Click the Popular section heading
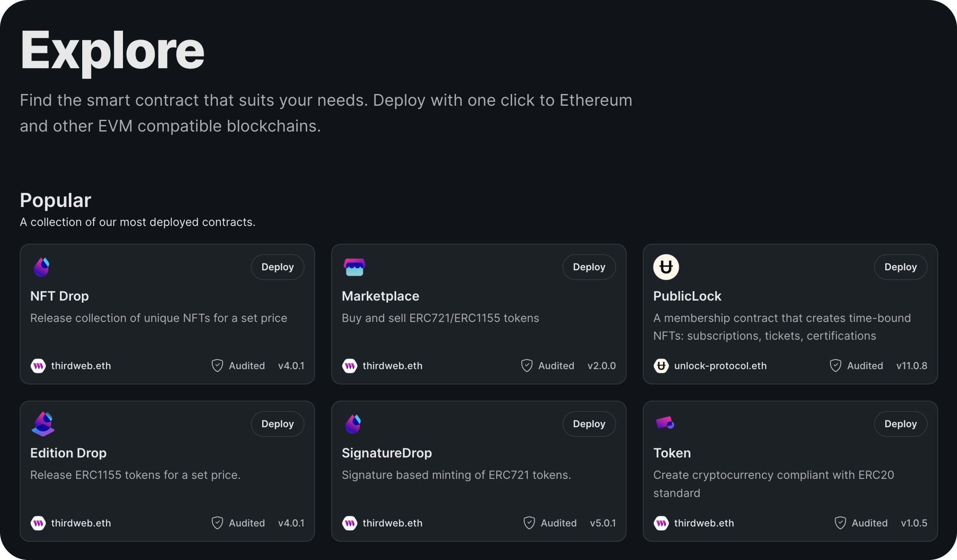 click(55, 200)
